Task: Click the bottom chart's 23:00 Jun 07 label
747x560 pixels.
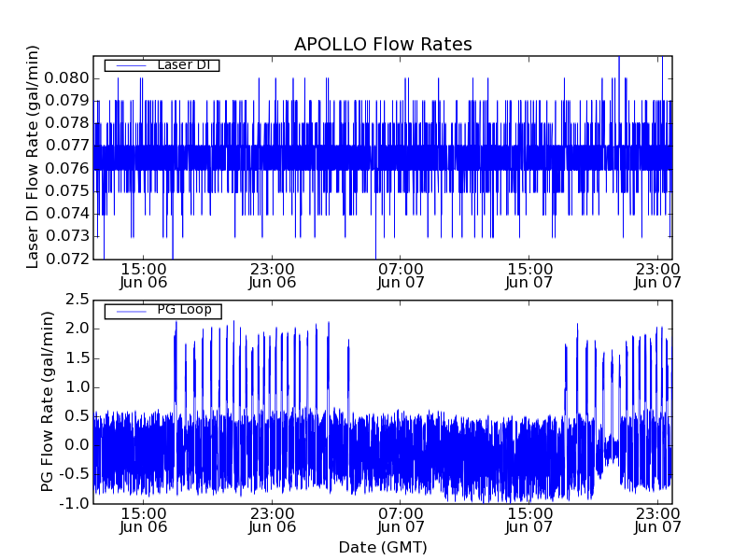Action: coord(657,521)
